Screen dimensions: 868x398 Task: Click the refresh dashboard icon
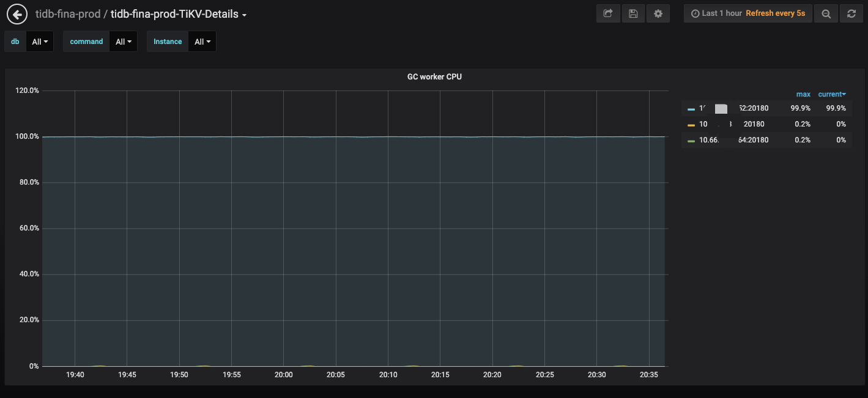click(851, 13)
